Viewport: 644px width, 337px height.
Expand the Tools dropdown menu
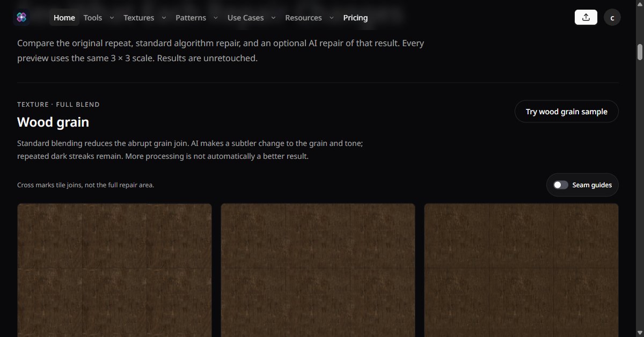99,18
